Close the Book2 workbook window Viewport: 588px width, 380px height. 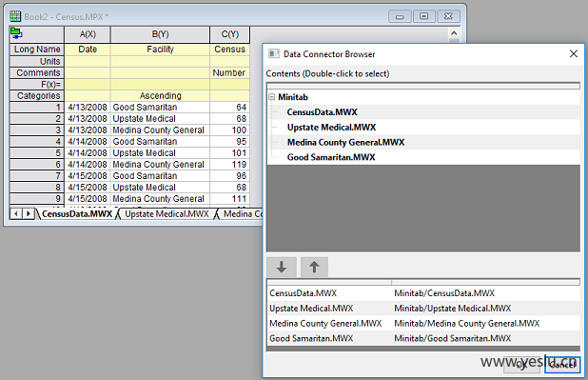tap(448, 16)
